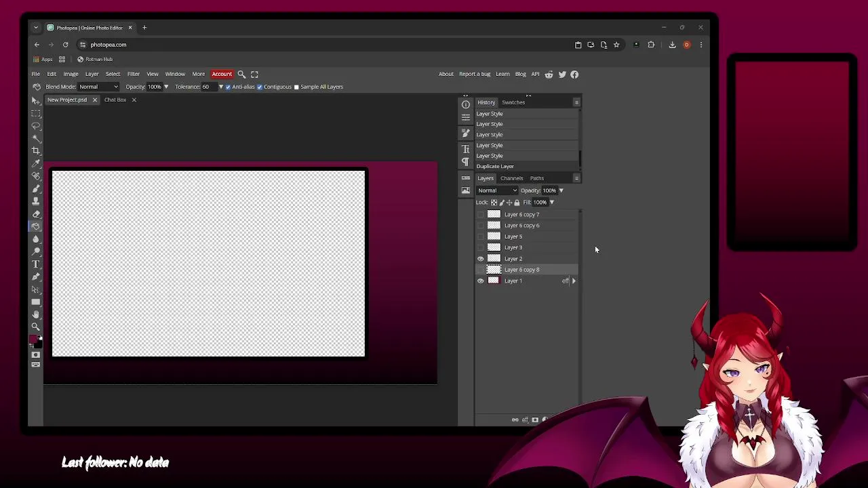This screenshot has height=488, width=868.
Task: Select Layer 6 copy 8 thumbnail
Action: coord(494,270)
